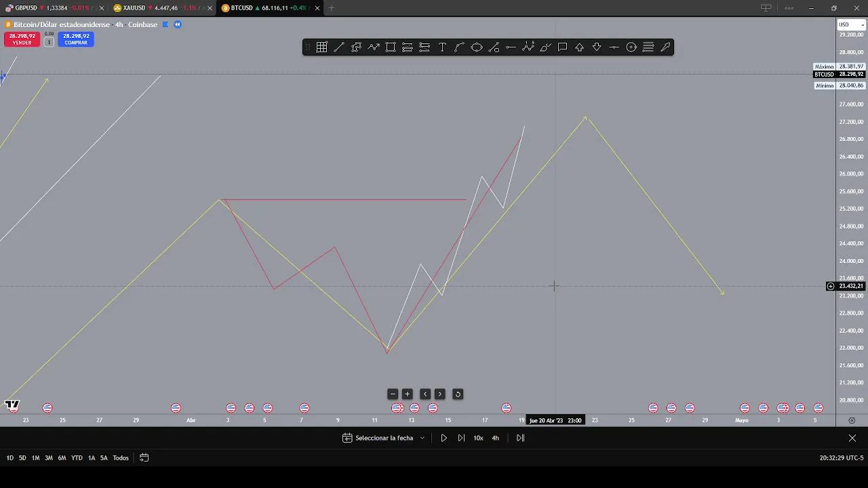The image size is (868, 488).
Task: Select the 1M time range
Action: click(35, 458)
